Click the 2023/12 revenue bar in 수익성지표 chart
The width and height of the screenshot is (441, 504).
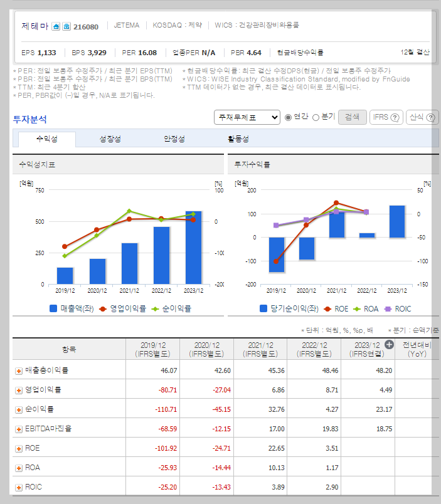tap(194, 248)
